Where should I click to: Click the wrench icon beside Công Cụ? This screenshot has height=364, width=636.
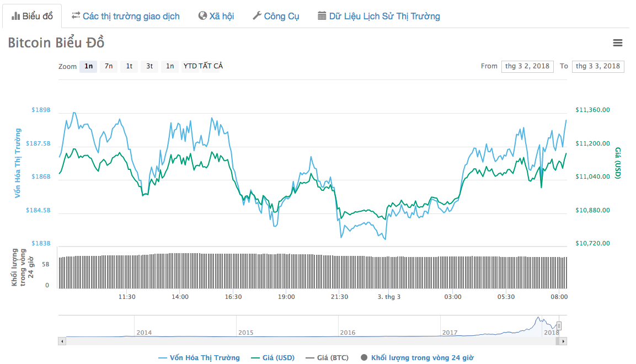(256, 16)
